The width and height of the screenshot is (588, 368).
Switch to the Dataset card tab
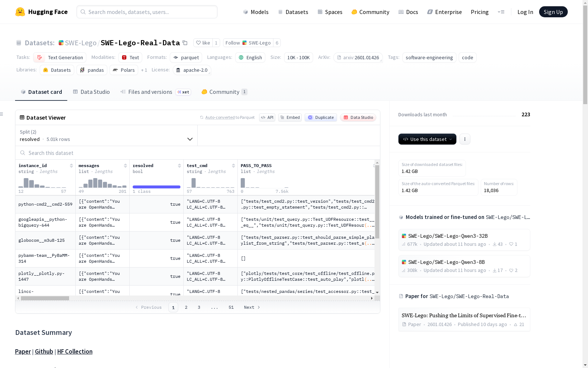pyautogui.click(x=41, y=92)
